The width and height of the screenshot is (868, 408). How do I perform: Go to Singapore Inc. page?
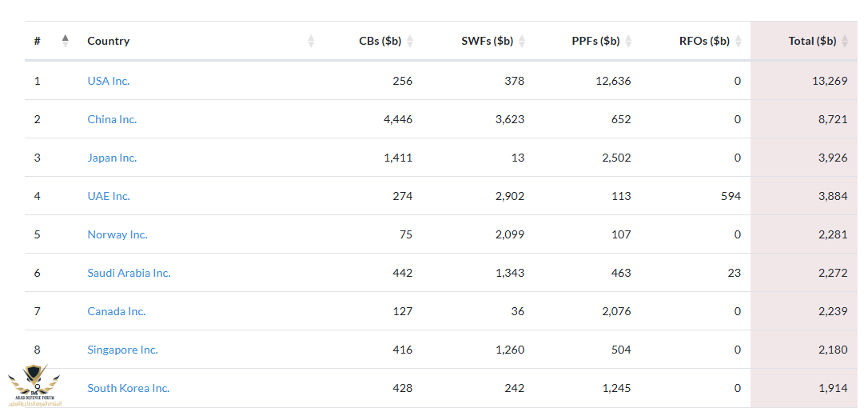point(122,350)
